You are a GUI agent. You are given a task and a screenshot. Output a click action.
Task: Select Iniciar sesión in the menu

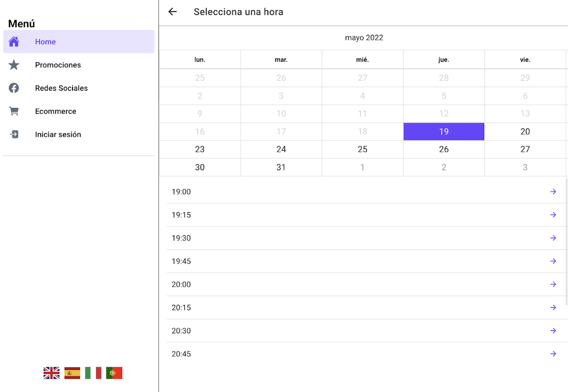(x=79, y=134)
